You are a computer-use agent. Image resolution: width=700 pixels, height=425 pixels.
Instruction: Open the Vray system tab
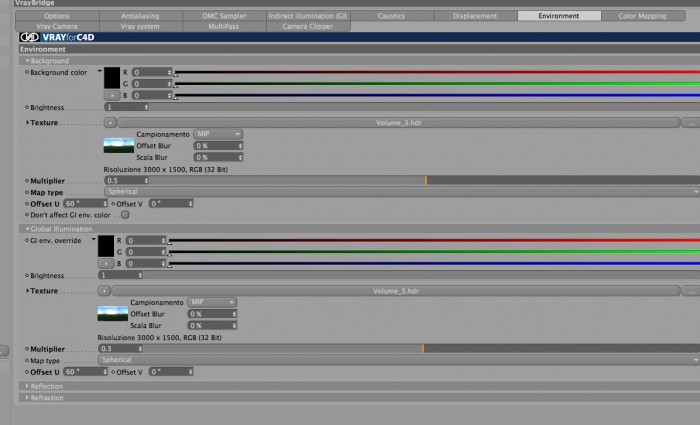141,26
